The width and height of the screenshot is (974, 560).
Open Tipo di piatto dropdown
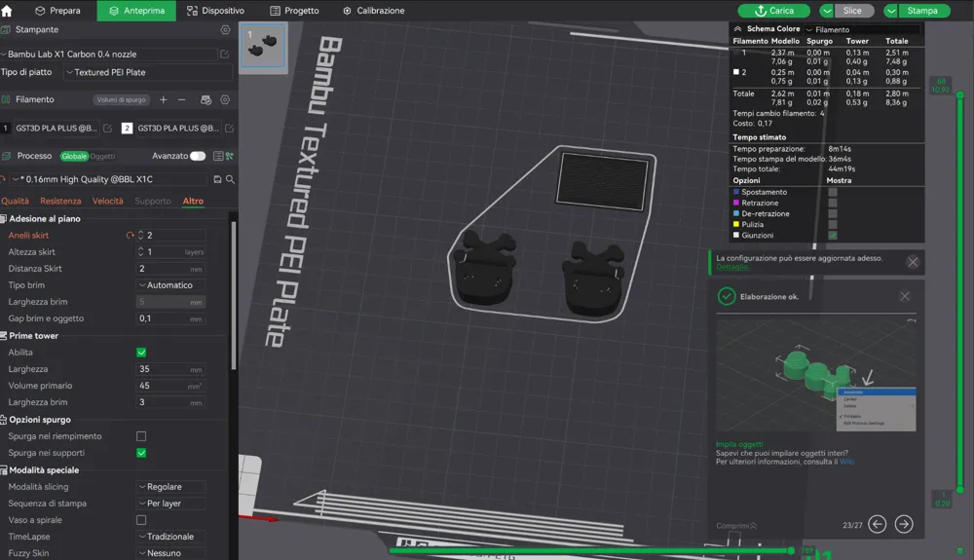[x=148, y=72]
